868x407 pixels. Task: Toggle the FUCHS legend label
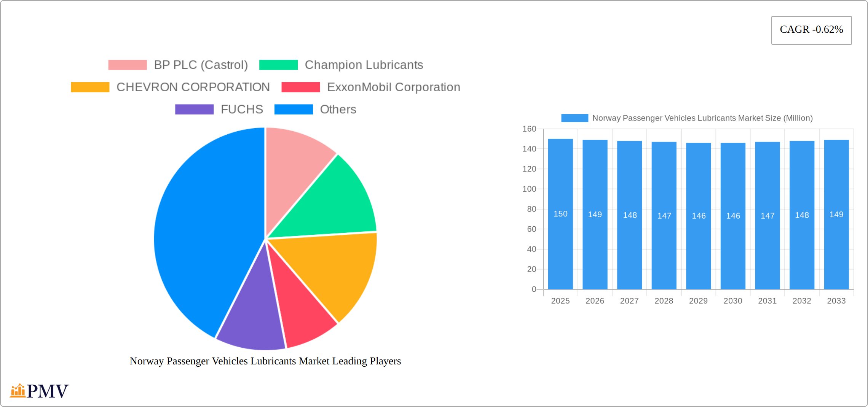coord(242,110)
